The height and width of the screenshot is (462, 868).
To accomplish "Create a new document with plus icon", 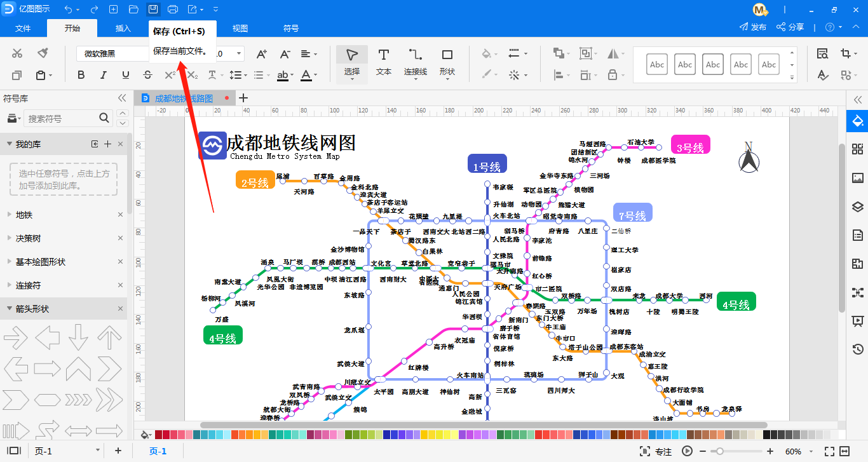I will (x=114, y=9).
